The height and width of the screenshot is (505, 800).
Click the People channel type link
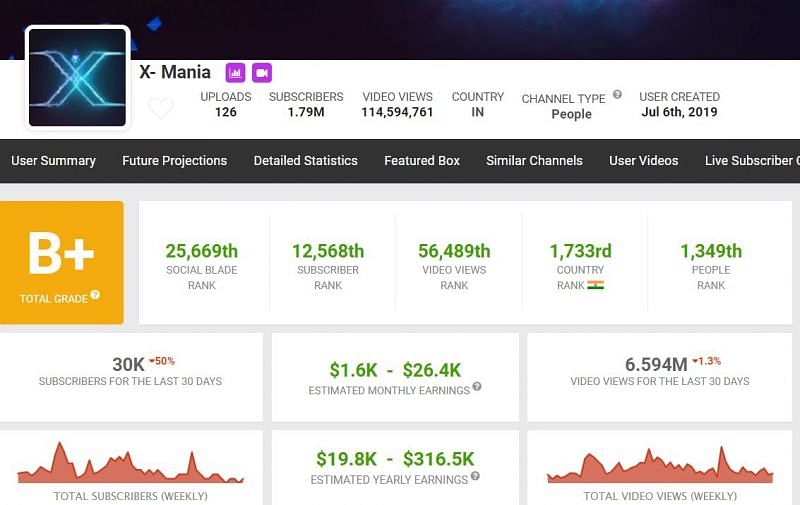(571, 114)
